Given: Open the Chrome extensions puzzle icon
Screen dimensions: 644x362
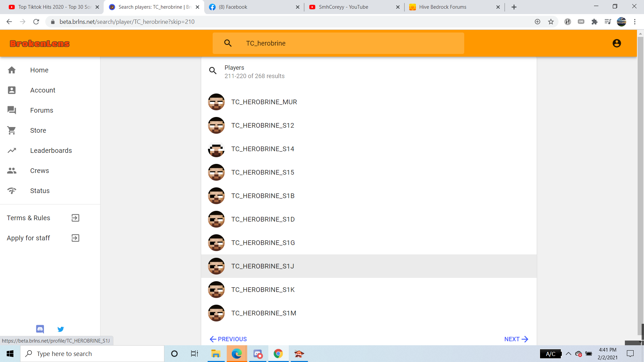Looking at the screenshot, I should (x=594, y=22).
